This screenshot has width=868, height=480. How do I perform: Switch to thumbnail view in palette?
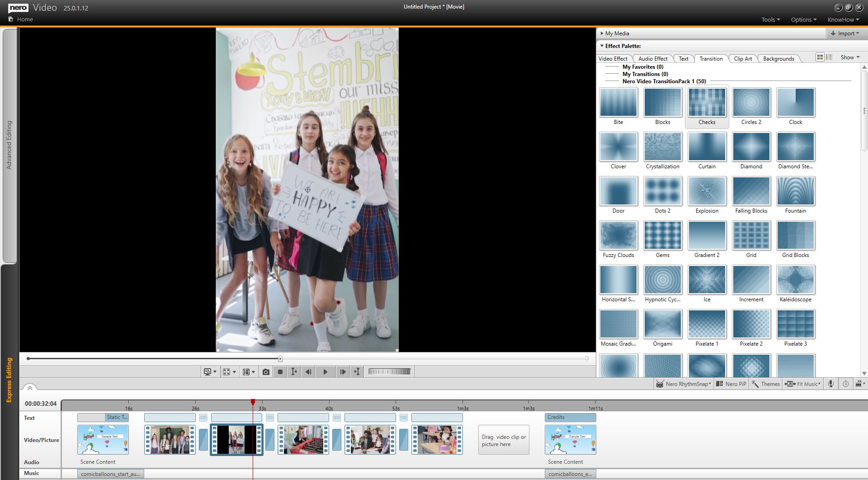click(820, 57)
